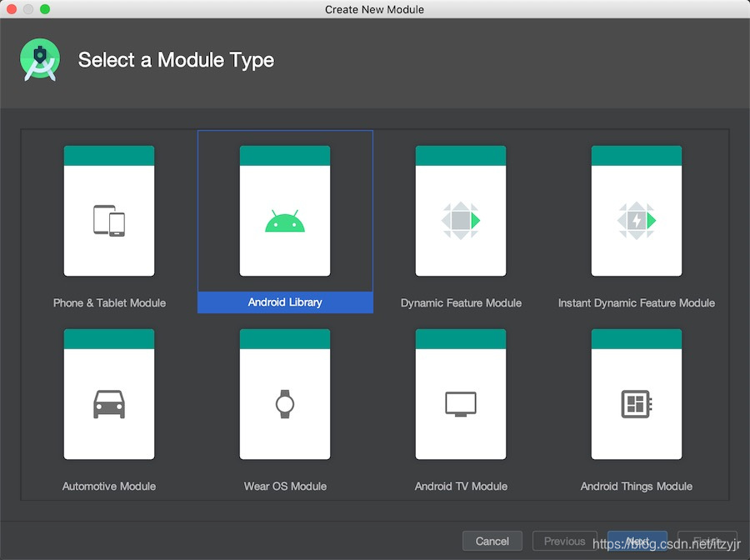Viewport: 750px width, 560px height.
Task: Select the Phone & Tablet Module thumbnail
Action: (x=109, y=211)
